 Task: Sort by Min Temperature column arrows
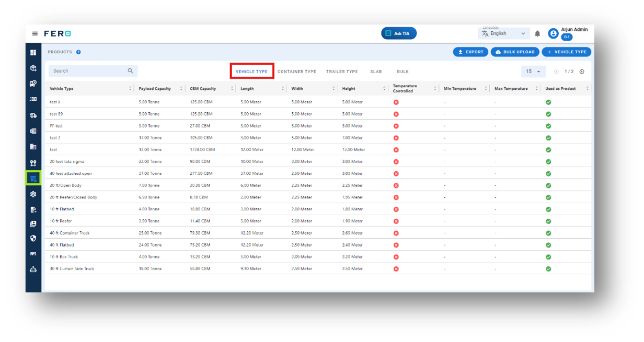point(486,88)
